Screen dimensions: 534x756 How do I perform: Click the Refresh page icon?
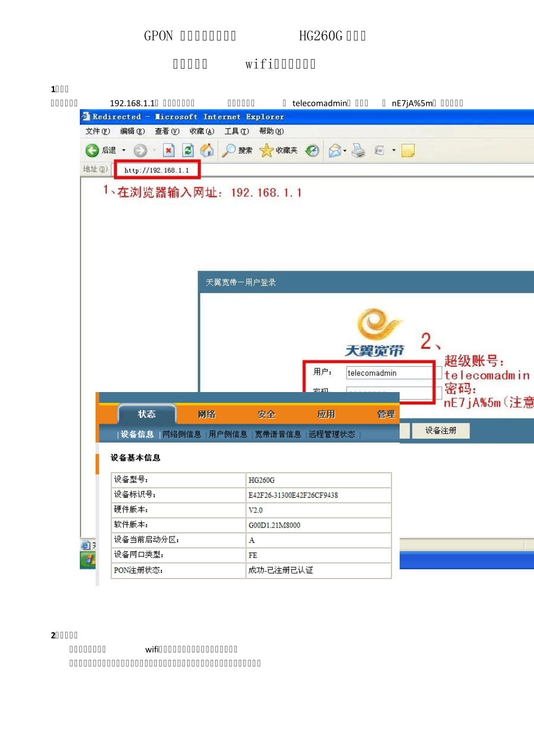(x=188, y=150)
